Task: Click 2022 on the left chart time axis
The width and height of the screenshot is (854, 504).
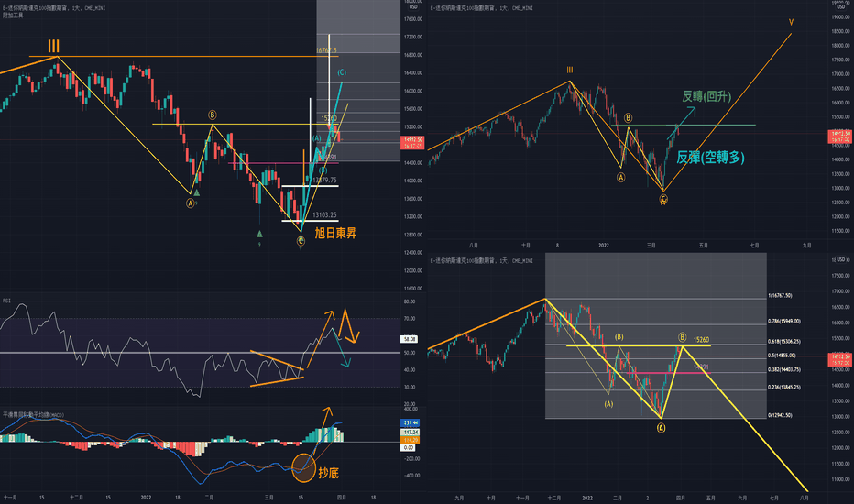Action: tap(146, 498)
